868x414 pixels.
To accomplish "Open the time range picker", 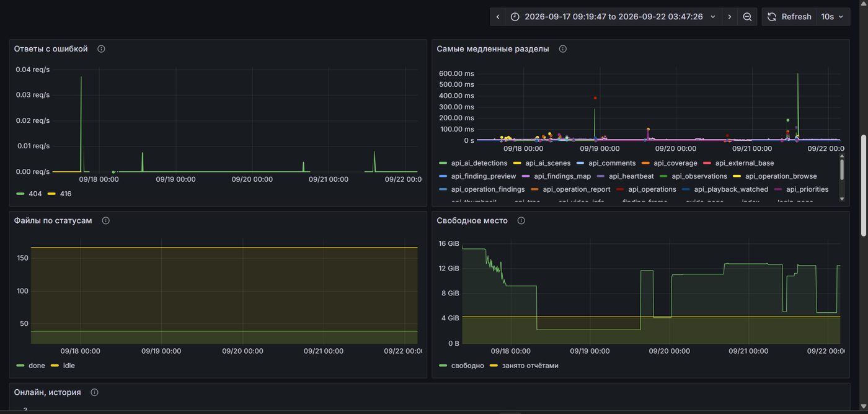I will coord(614,17).
